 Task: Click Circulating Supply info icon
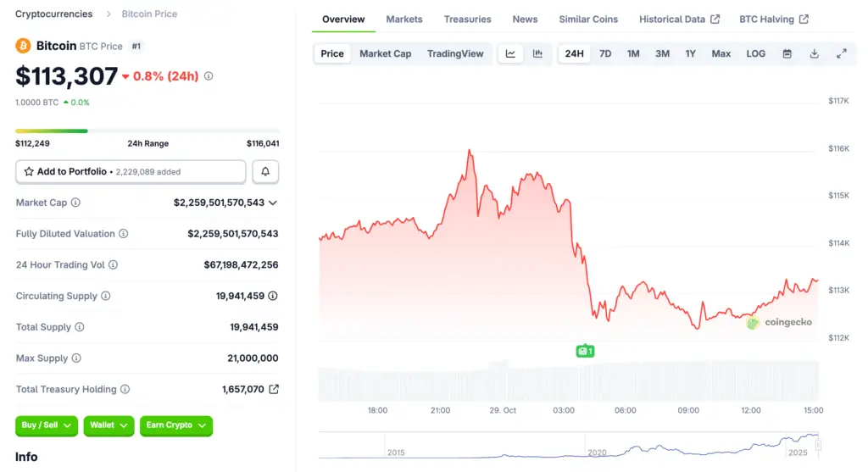106,297
